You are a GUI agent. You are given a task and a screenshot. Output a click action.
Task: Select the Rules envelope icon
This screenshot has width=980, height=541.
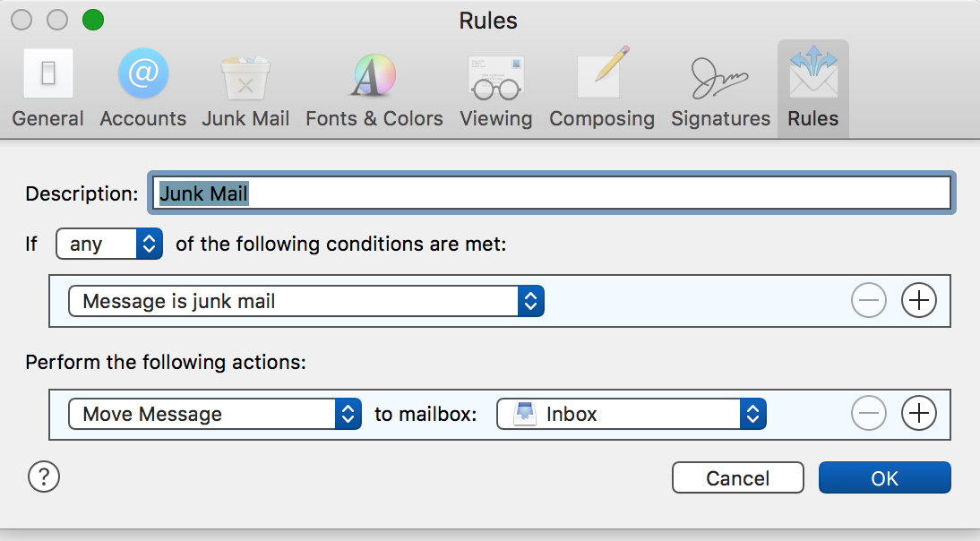[813, 72]
